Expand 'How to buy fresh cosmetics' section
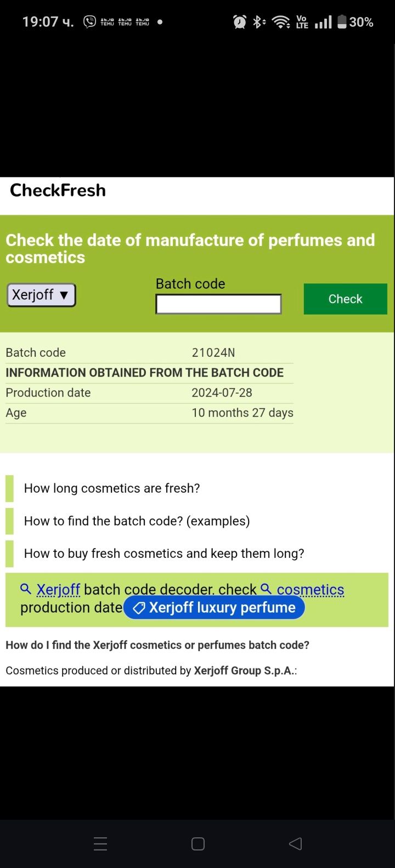 click(x=164, y=553)
